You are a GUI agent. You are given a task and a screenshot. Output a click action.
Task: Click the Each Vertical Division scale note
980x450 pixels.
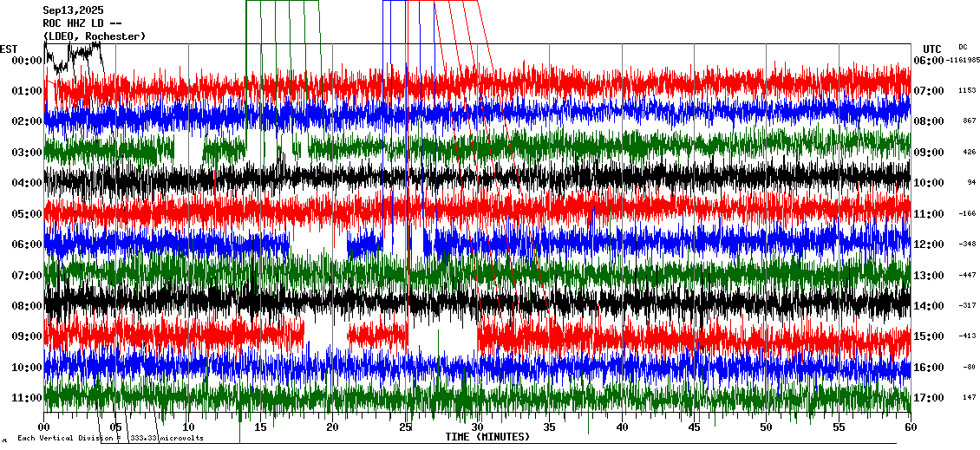point(110,438)
